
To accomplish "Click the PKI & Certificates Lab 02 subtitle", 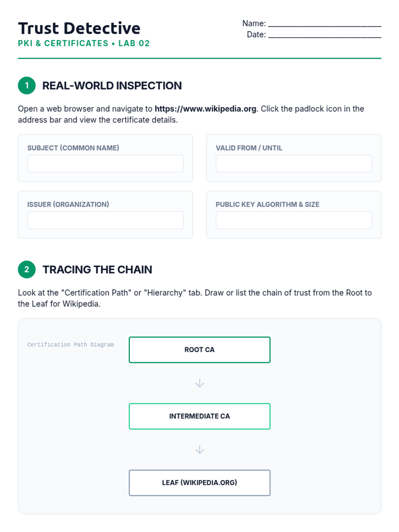I will (84, 43).
